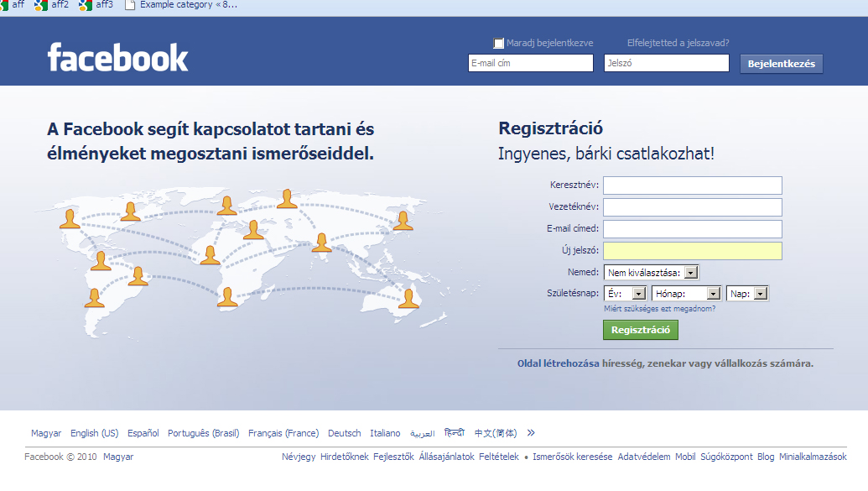Click the green Regisztráció button
The image size is (868, 491).
click(x=641, y=330)
